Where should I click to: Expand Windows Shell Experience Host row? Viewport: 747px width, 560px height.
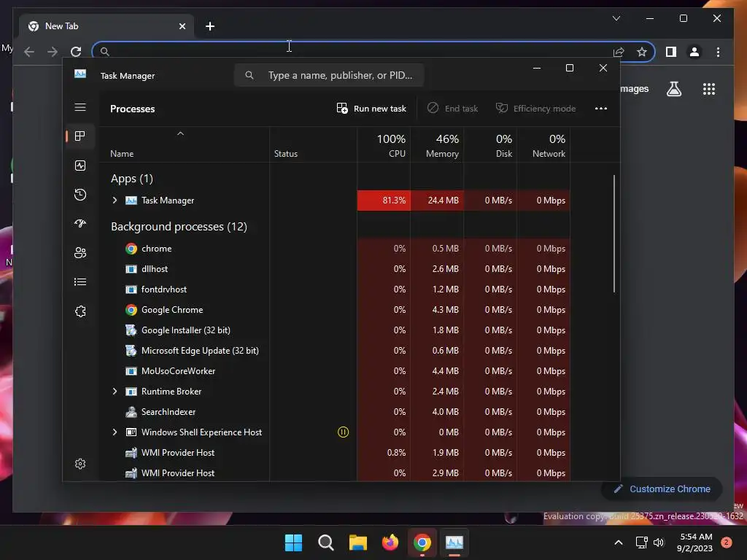[x=115, y=432]
